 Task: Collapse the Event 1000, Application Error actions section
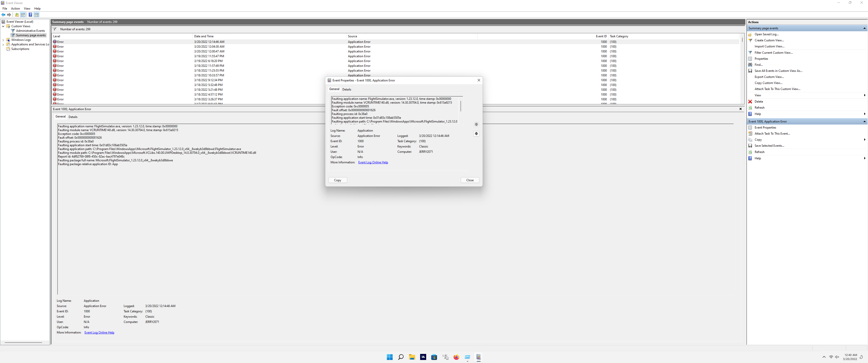[x=864, y=122]
